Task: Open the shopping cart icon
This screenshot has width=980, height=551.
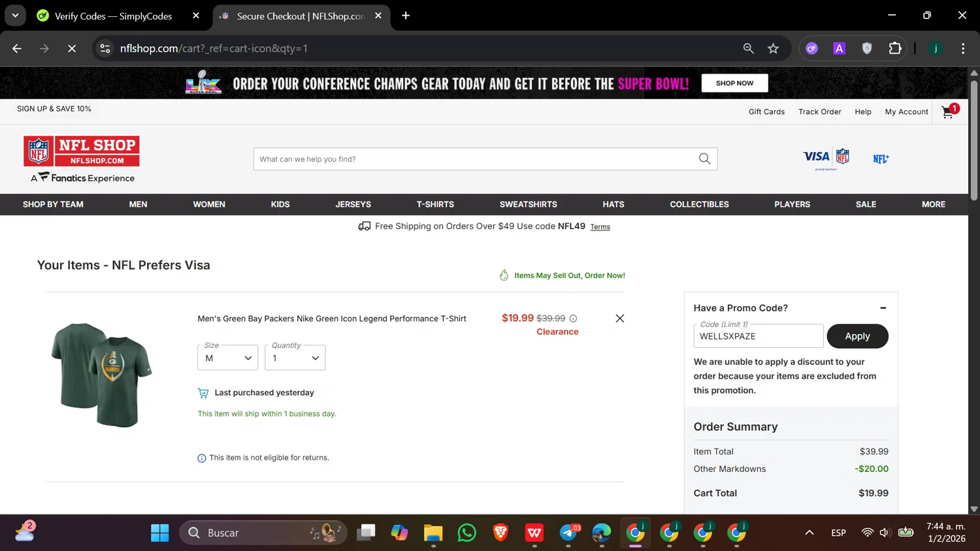Action: (x=949, y=112)
